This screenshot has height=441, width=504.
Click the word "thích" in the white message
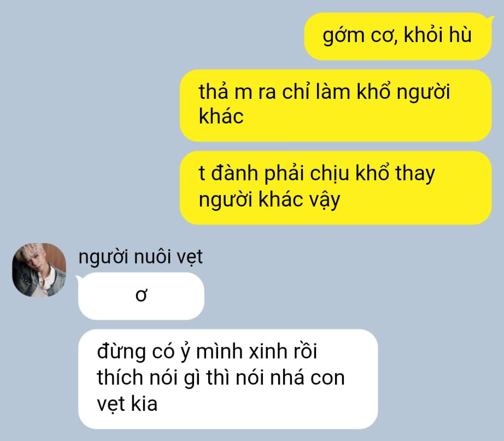(120, 378)
